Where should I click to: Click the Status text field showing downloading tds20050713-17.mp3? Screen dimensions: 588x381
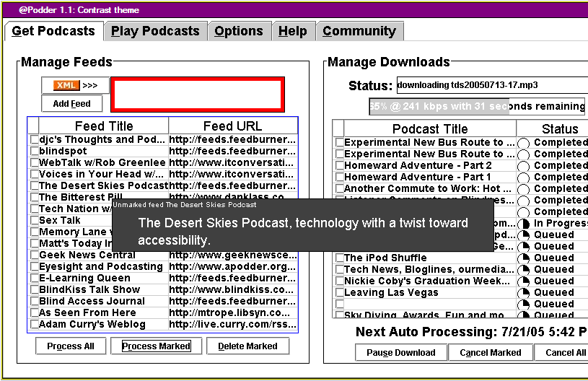[x=492, y=85]
